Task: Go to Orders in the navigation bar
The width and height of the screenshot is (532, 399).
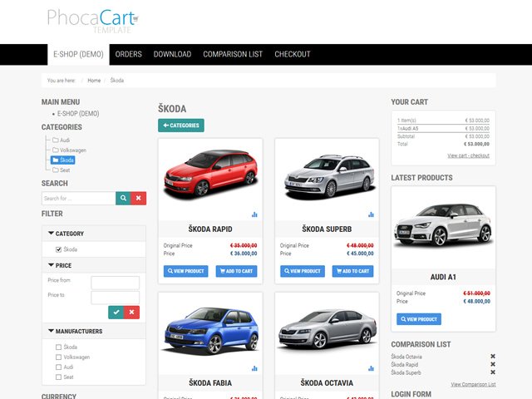Action: click(x=129, y=54)
